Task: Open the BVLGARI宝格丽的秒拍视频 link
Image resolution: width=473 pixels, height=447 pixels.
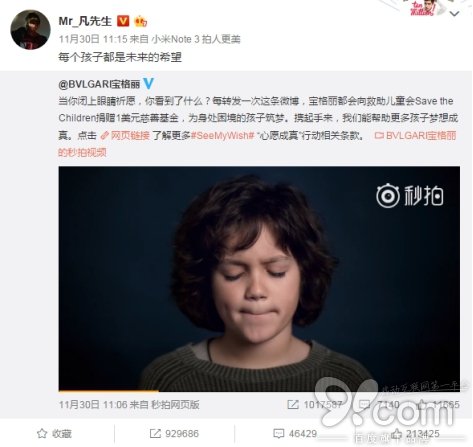Action: pyautogui.click(x=257, y=144)
